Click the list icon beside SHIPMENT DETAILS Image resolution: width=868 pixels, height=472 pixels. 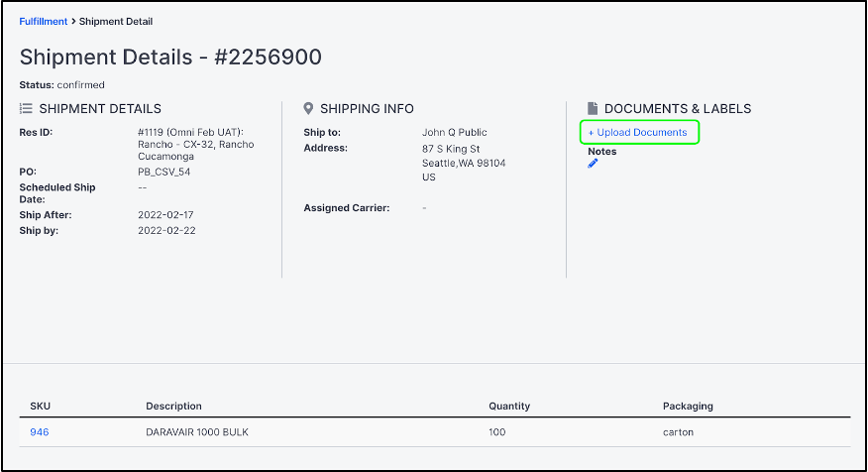point(26,109)
